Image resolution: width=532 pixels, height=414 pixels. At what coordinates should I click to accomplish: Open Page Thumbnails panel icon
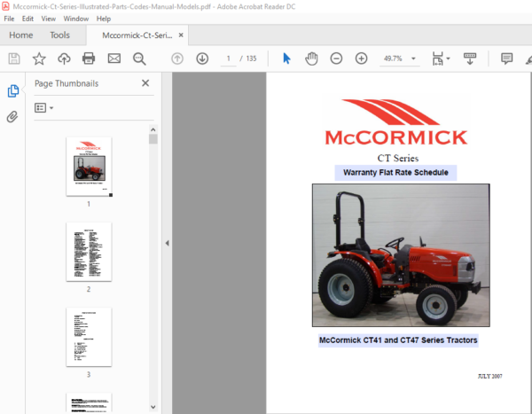13,91
